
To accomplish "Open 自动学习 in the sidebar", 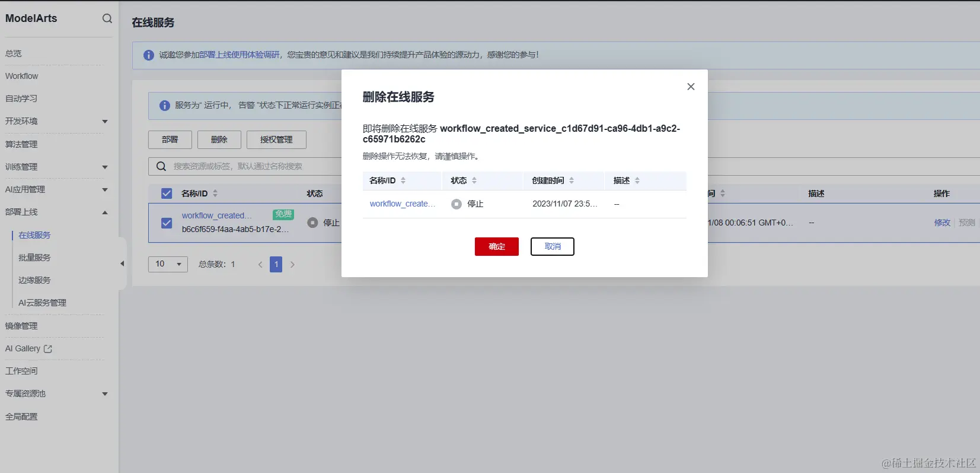I will pyautogui.click(x=21, y=99).
